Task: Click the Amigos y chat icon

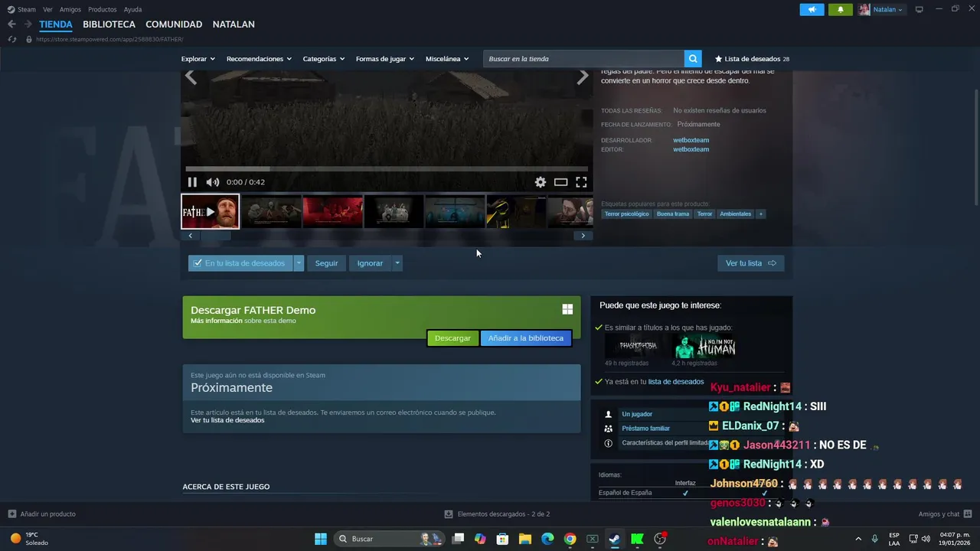Action: pos(968,514)
